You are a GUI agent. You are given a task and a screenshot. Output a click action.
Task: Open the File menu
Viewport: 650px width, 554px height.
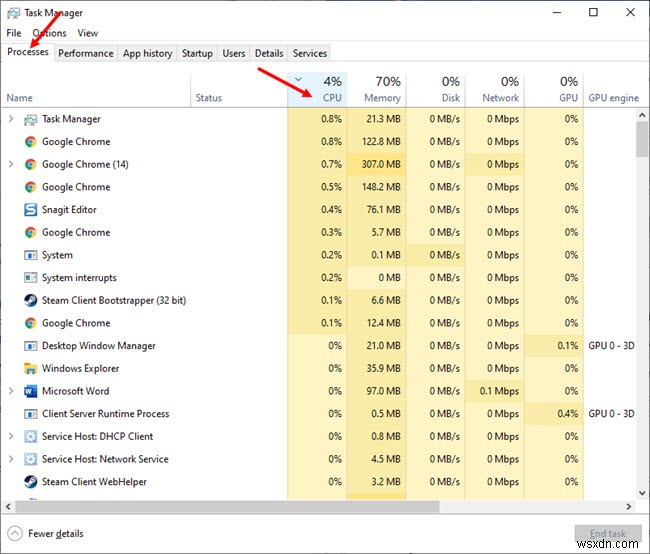pos(14,33)
